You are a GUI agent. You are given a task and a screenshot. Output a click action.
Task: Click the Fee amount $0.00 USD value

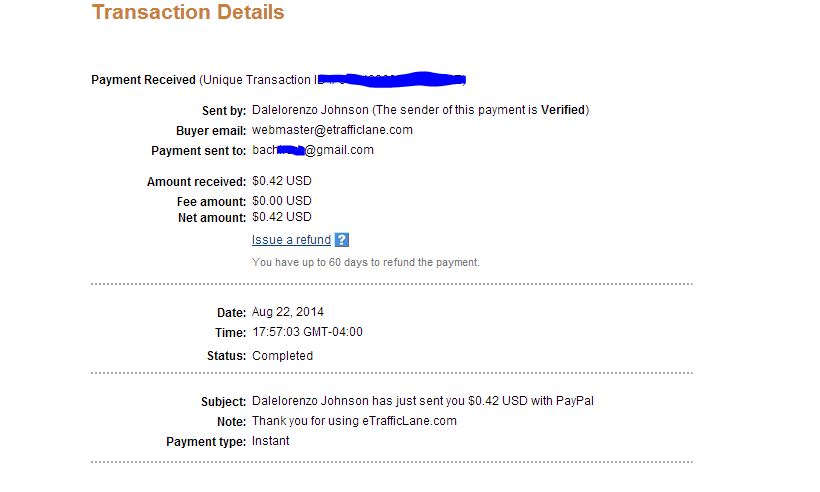tap(282, 201)
